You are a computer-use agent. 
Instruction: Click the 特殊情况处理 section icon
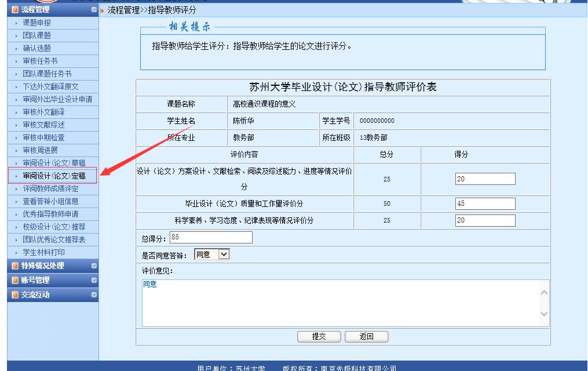point(15,266)
